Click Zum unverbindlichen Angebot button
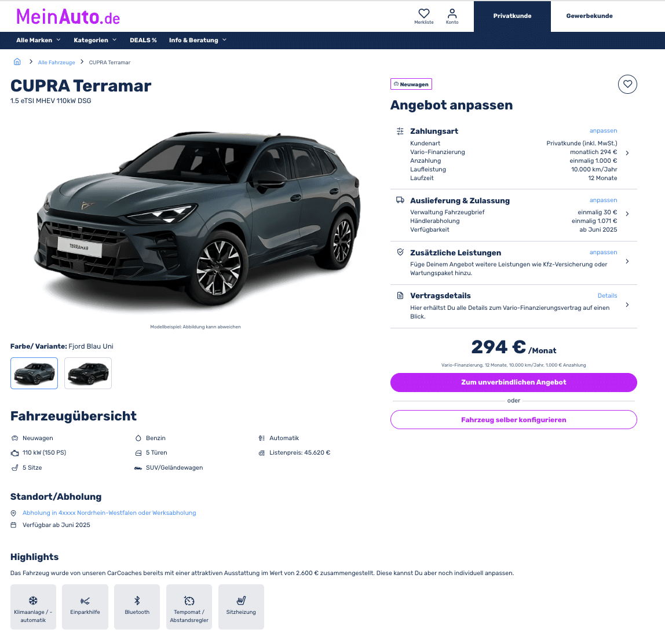Viewport: 665px width, 644px height. pos(513,382)
